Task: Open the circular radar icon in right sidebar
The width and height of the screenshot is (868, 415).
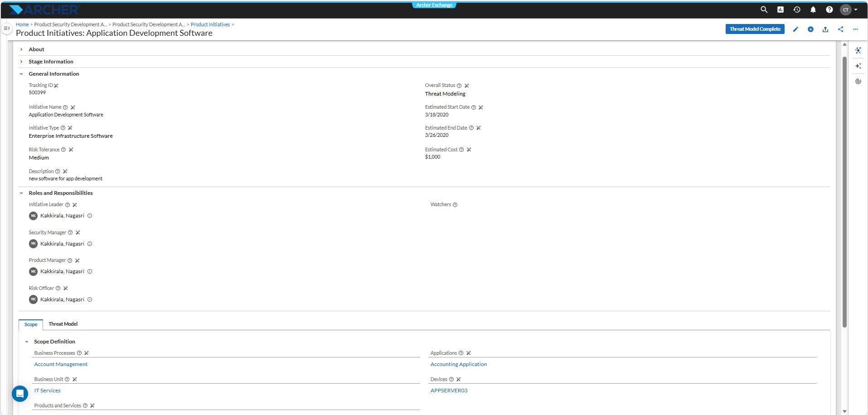Action: pos(858,82)
